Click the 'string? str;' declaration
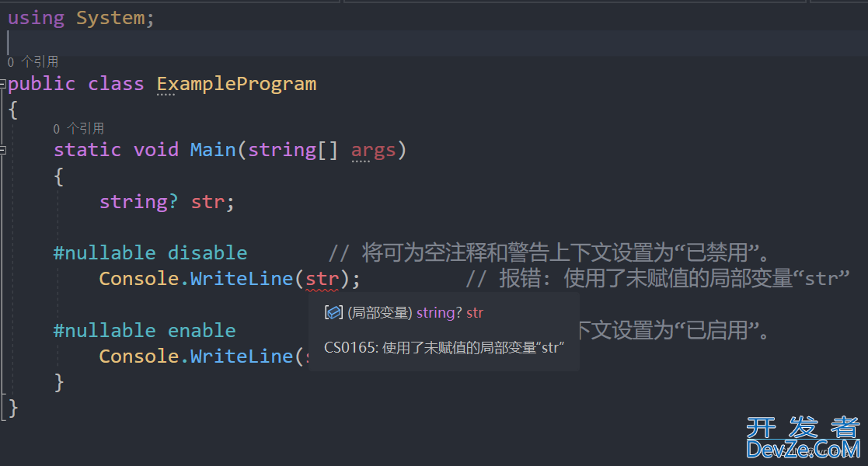The height and width of the screenshot is (466, 868). pyautogui.click(x=166, y=202)
